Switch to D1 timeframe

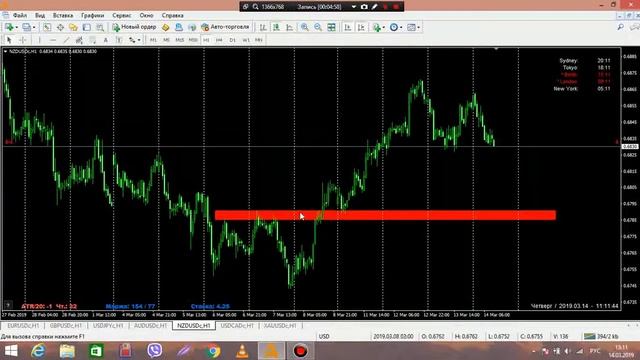pos(232,40)
